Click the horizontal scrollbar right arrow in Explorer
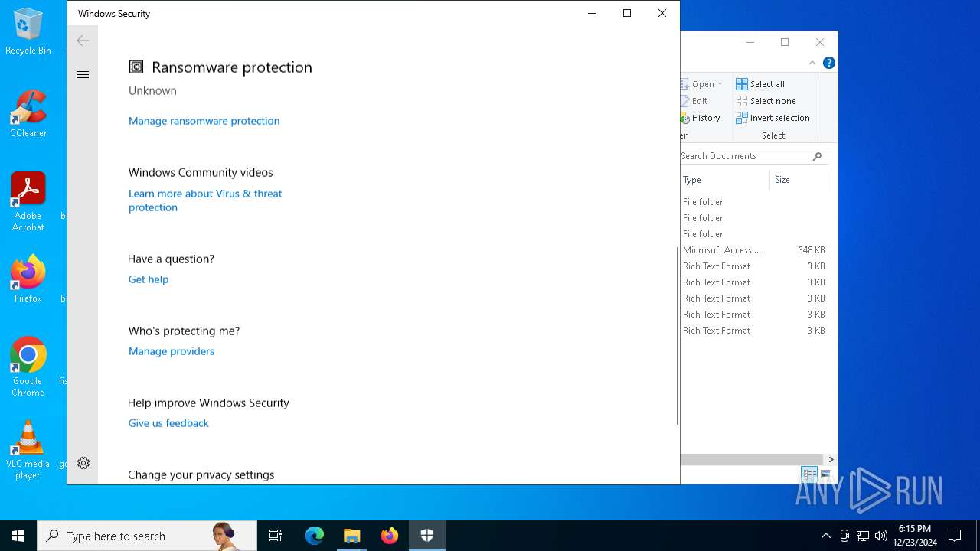Screen dimensions: 980x551 click(x=831, y=459)
